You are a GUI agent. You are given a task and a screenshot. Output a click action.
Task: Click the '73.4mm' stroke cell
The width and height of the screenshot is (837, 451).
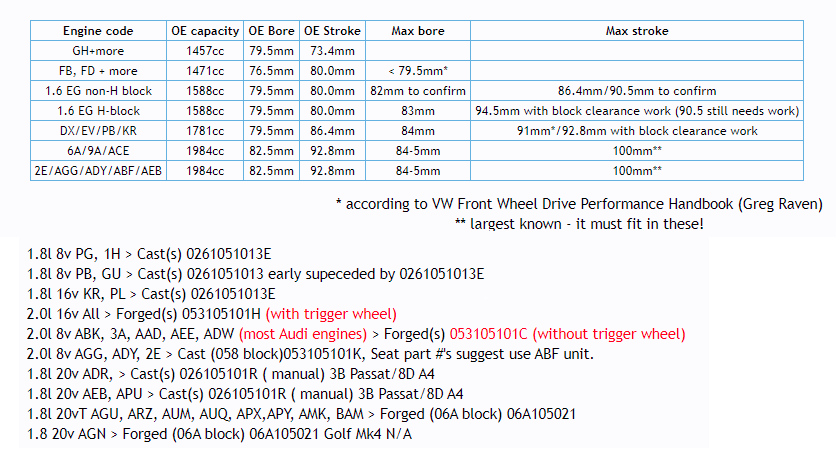[x=332, y=51]
